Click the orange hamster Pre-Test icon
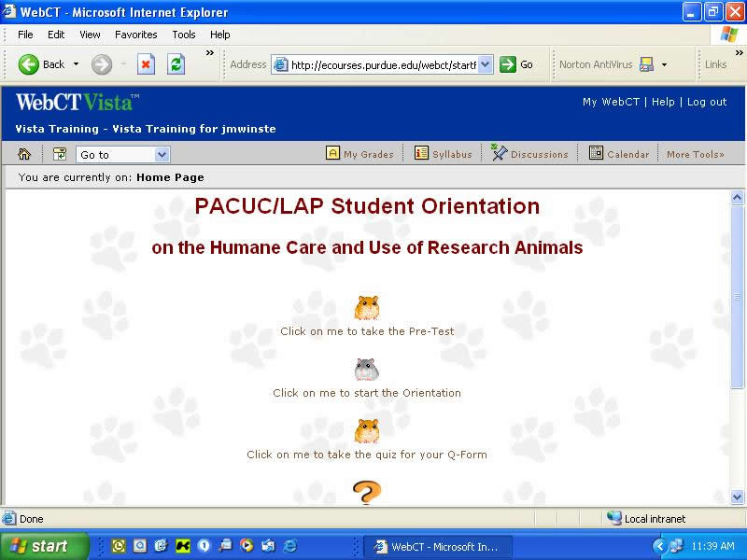Screen dimensions: 747x560 point(367,308)
